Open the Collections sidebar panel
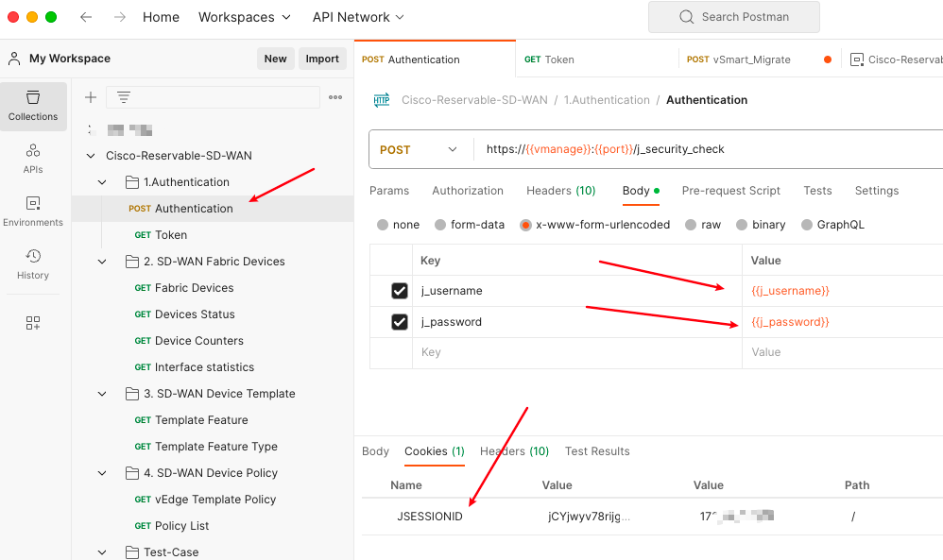Viewport: 943px width, 560px height. [x=33, y=106]
